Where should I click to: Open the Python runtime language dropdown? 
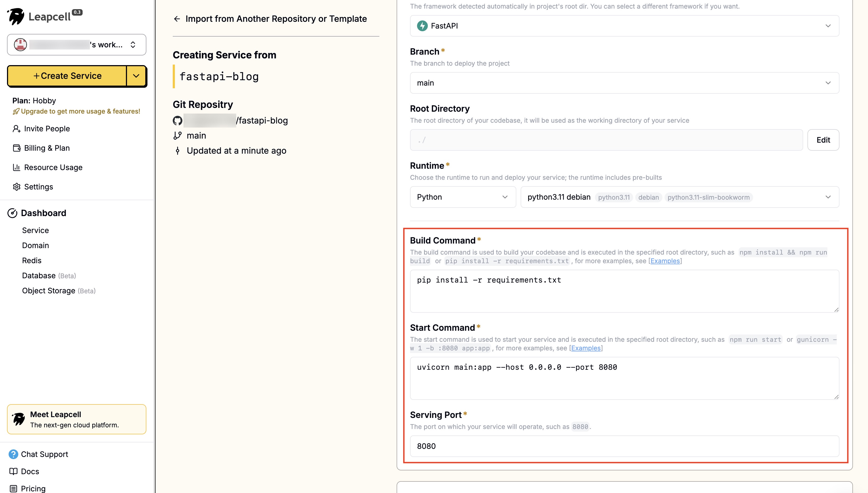pos(463,197)
